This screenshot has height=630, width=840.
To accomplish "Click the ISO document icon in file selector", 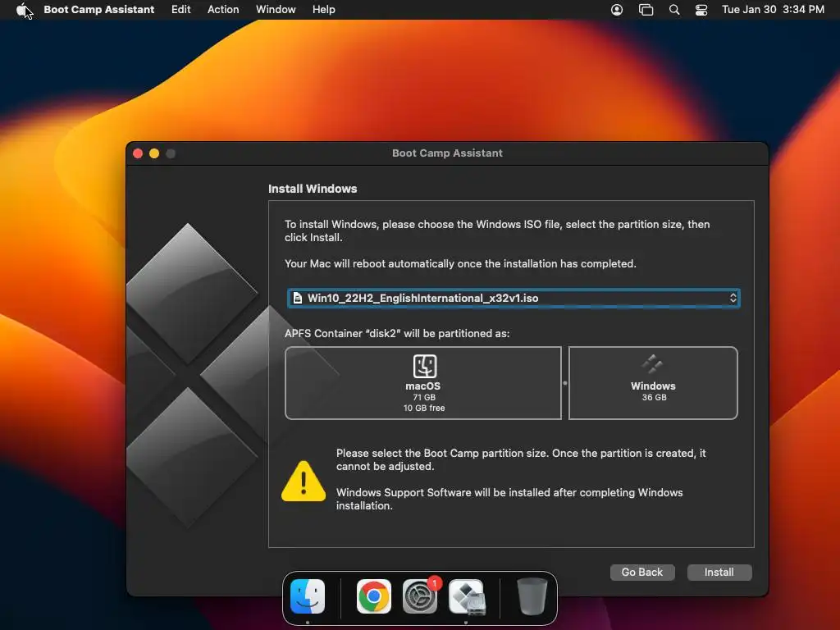I will point(297,298).
